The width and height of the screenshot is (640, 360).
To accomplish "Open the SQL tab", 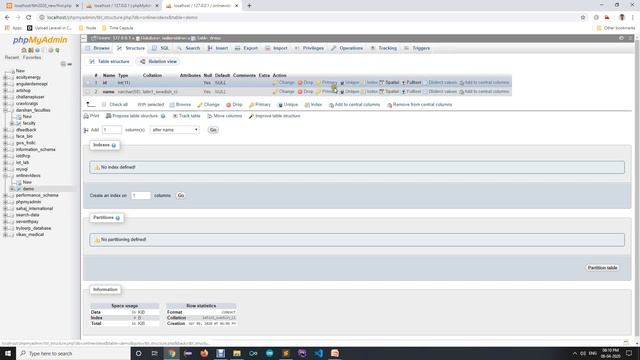I will point(161,48).
